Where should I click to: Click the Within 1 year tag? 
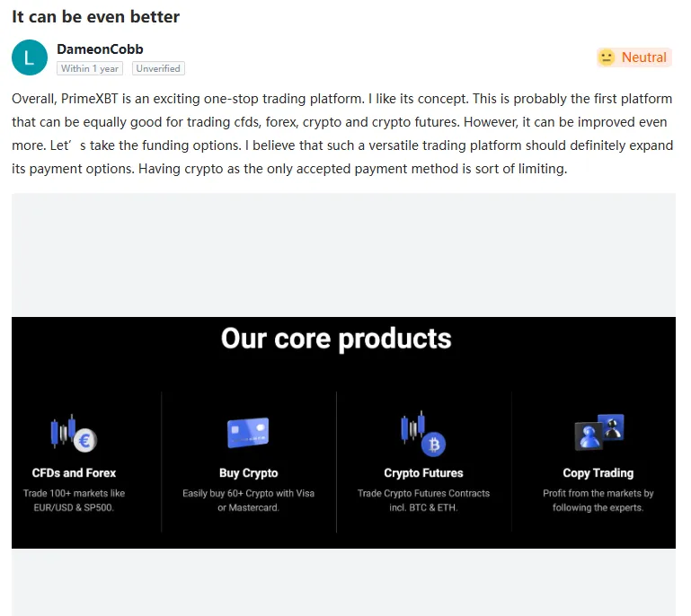tap(90, 68)
